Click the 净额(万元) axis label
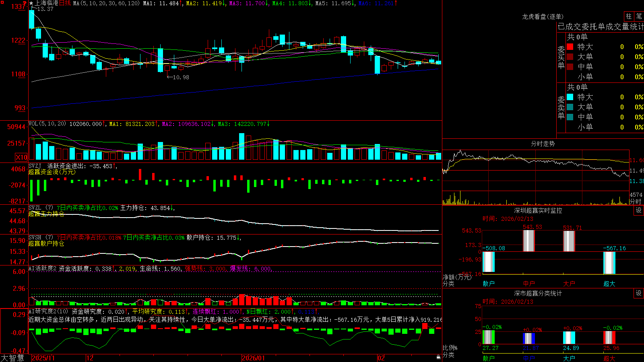This screenshot has width=644, height=362. pyautogui.click(x=457, y=277)
